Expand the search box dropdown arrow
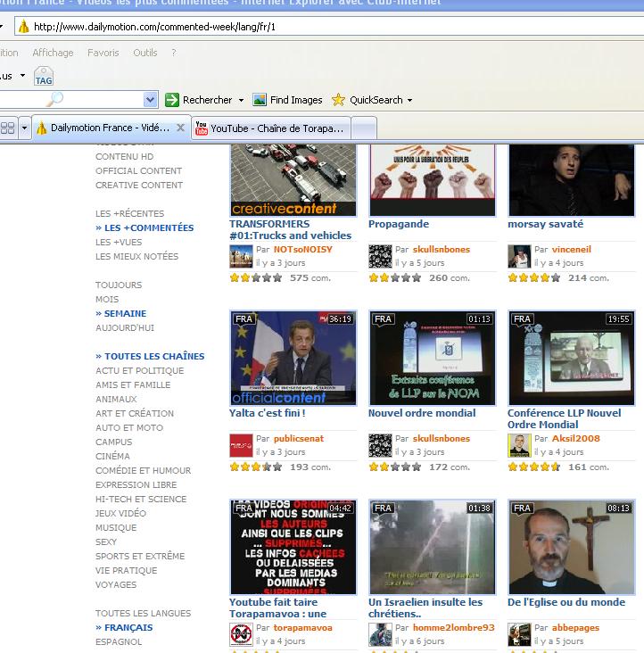Screen dimensions: 644x653 [x=150, y=100]
